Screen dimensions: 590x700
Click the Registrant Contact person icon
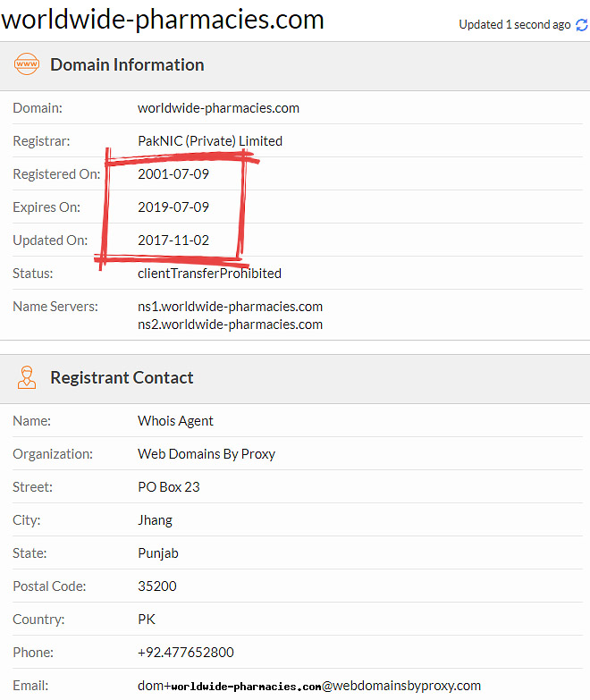pos(27,377)
